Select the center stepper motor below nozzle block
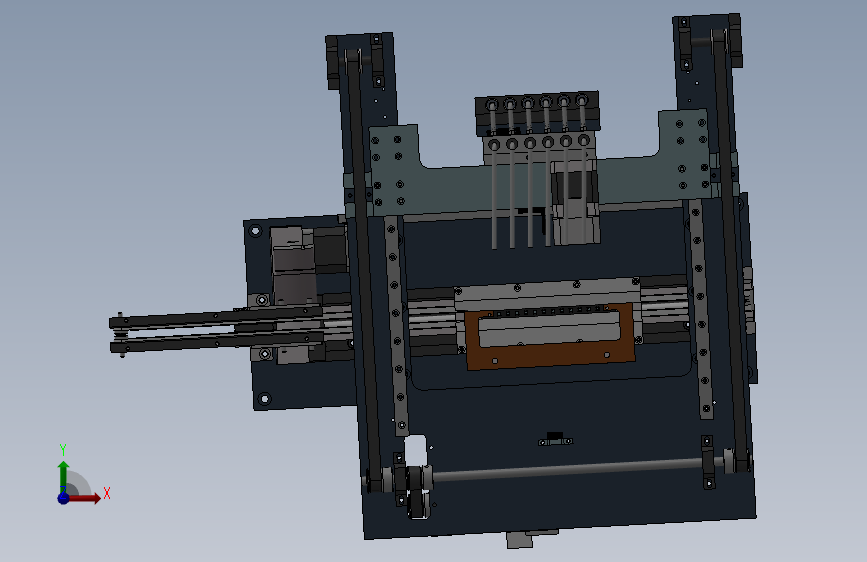The width and height of the screenshot is (867, 562). 575,202
